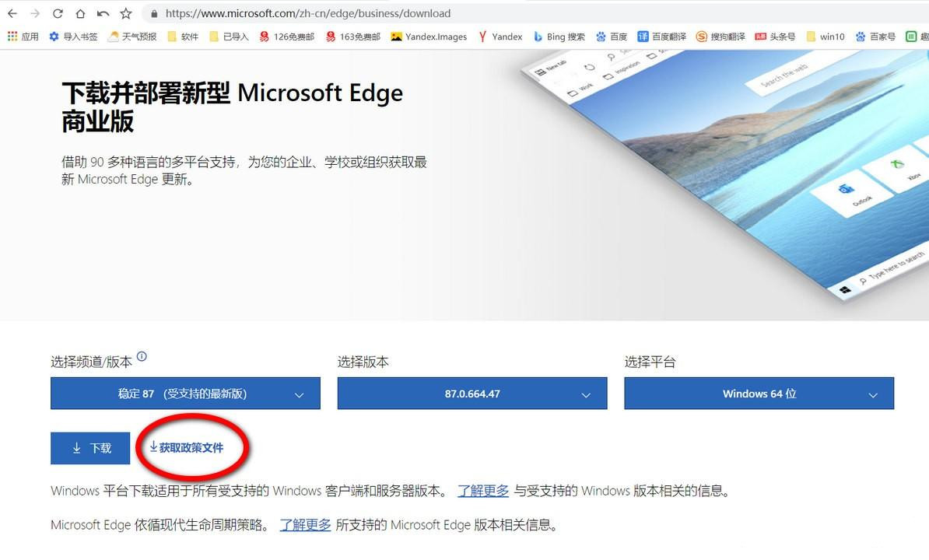Click the browser forward arrow
Viewport: 929px width, 560px height.
(35, 13)
